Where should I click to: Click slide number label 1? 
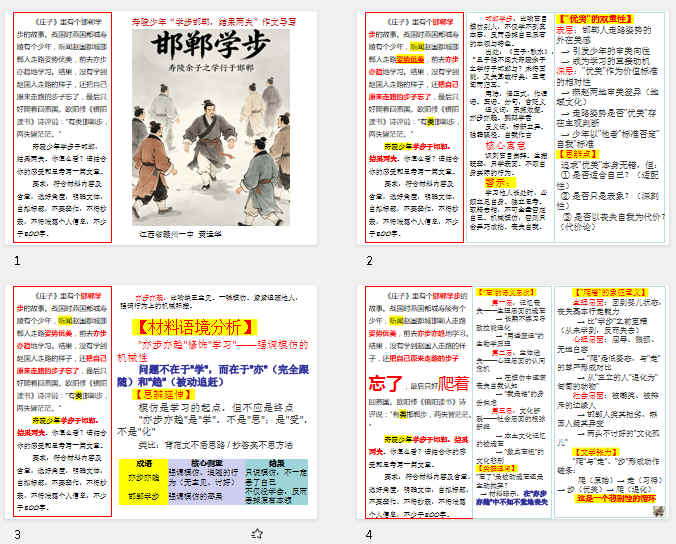point(17,261)
